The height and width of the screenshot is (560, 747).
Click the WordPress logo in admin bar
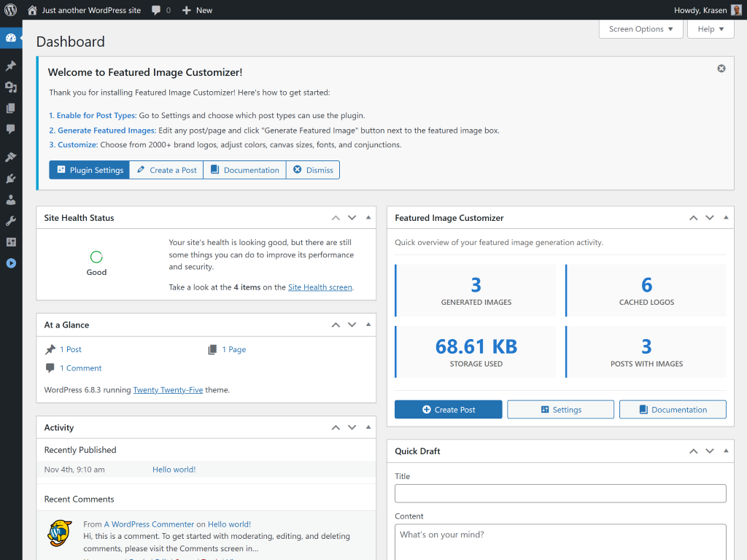click(11, 10)
